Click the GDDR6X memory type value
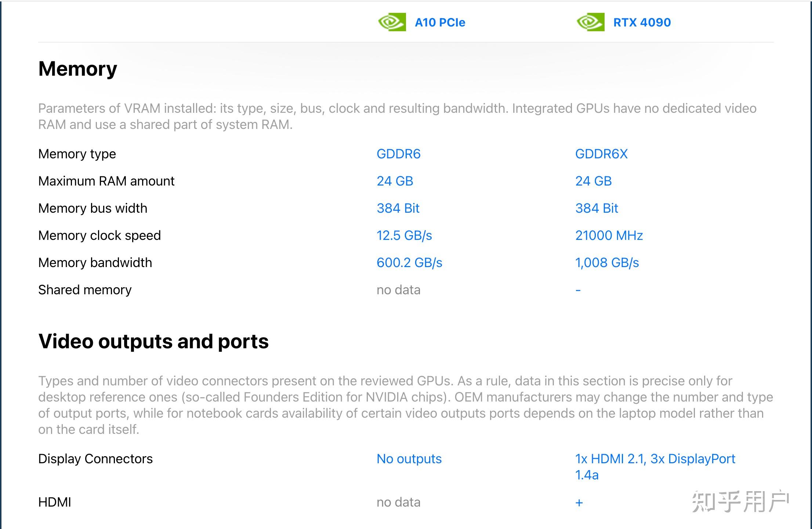 click(x=601, y=154)
